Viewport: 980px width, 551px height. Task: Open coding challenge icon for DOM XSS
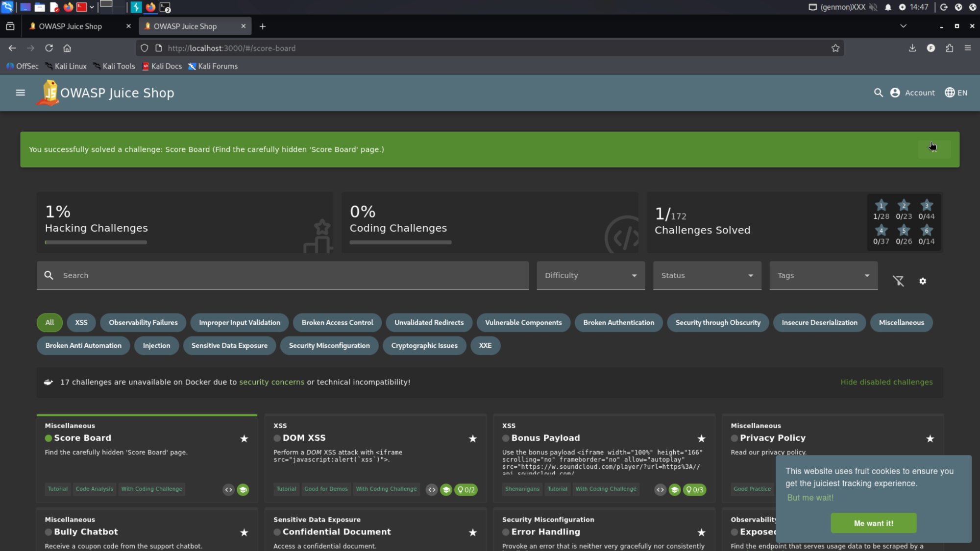pyautogui.click(x=431, y=489)
